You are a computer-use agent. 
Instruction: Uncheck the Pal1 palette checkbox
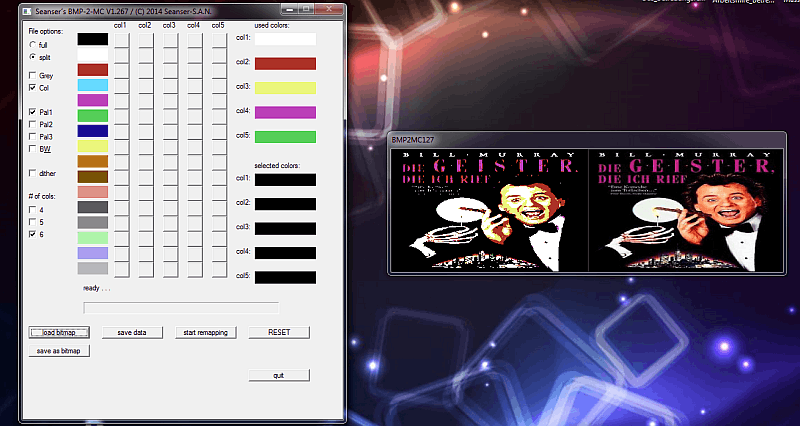point(33,112)
